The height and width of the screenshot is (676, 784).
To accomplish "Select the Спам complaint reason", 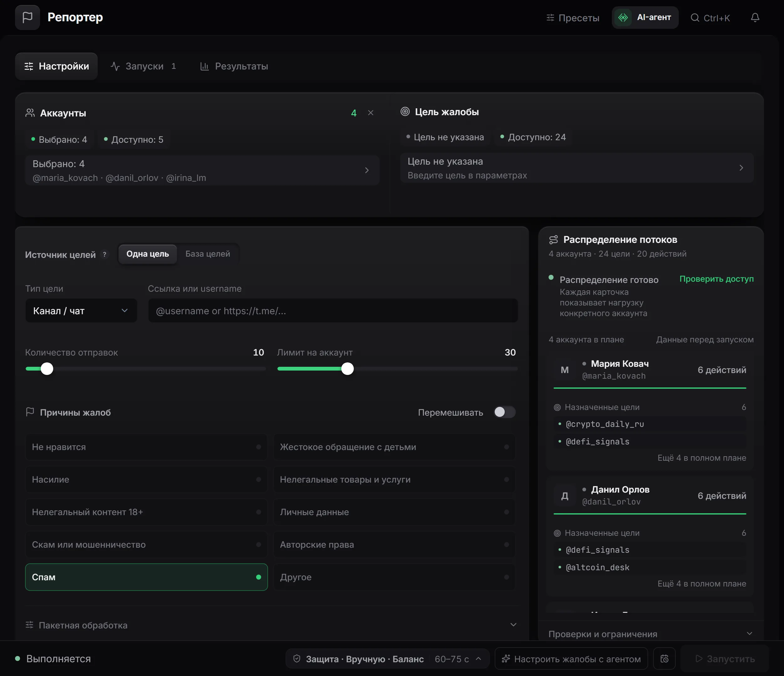I will (147, 577).
